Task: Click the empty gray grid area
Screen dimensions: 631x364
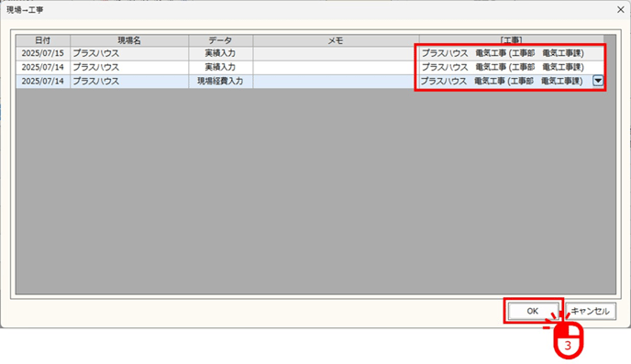Action: pos(315,191)
